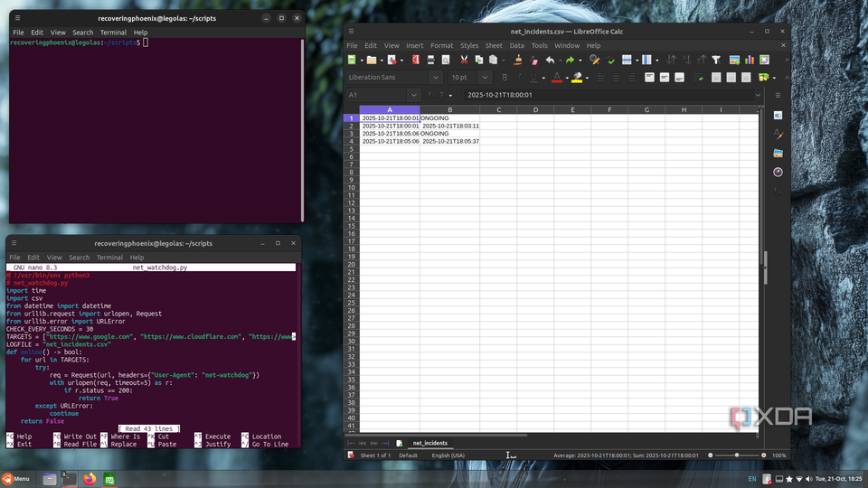Insert chart using toolbar icon
This screenshot has height=488, width=868.
coord(749,61)
